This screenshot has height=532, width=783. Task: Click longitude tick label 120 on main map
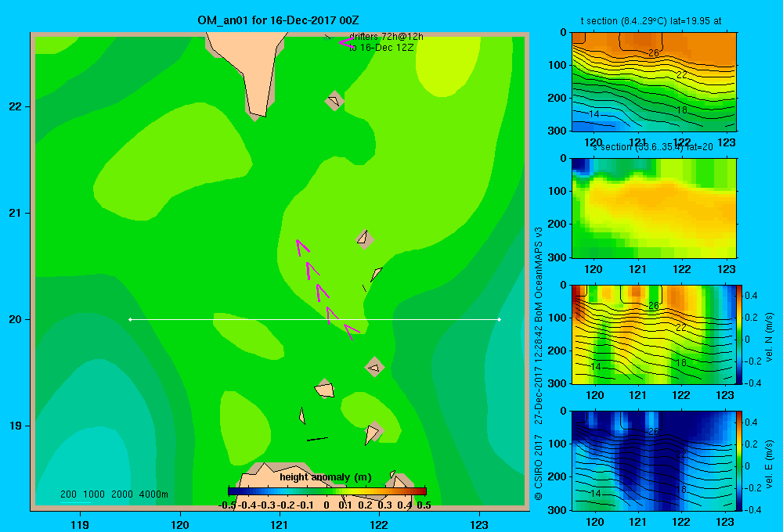(180, 524)
